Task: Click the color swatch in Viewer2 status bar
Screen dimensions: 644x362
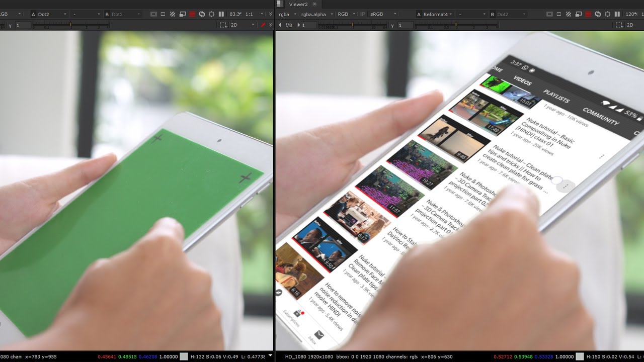Action: tap(580, 356)
